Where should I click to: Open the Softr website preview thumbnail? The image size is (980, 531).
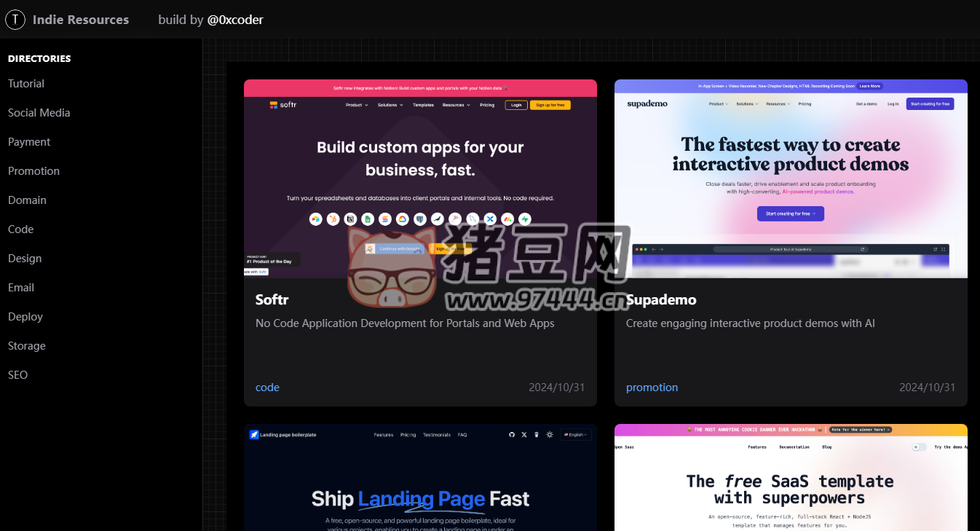click(x=420, y=178)
